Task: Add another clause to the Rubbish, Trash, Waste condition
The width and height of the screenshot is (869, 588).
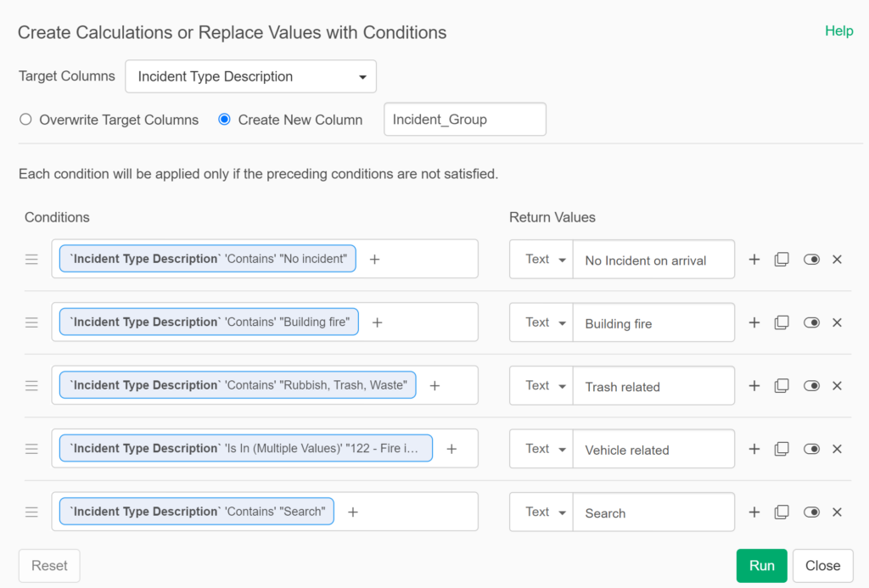Action: pyautogui.click(x=434, y=386)
